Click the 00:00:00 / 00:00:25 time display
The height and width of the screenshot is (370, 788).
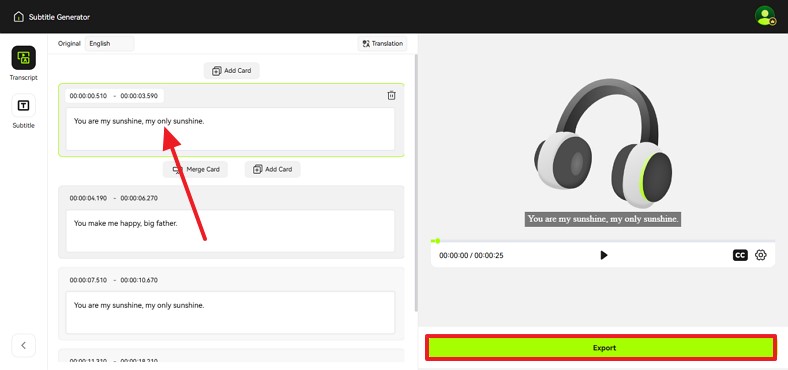coord(471,255)
